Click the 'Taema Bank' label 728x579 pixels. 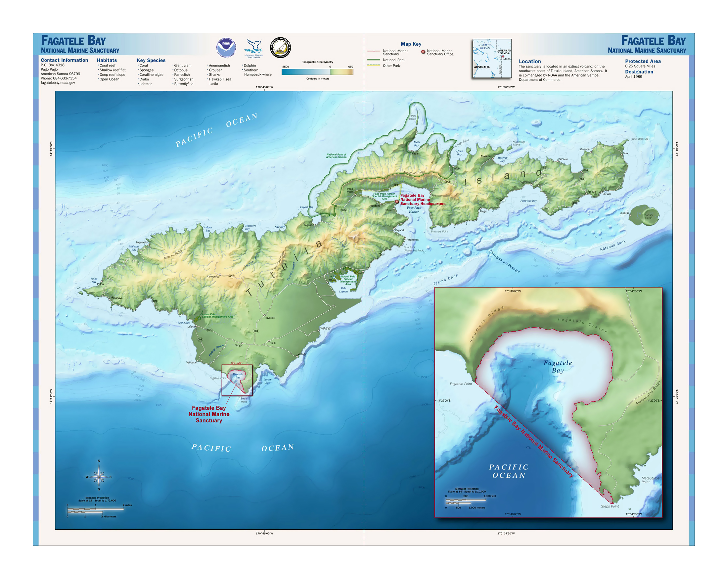point(446,280)
